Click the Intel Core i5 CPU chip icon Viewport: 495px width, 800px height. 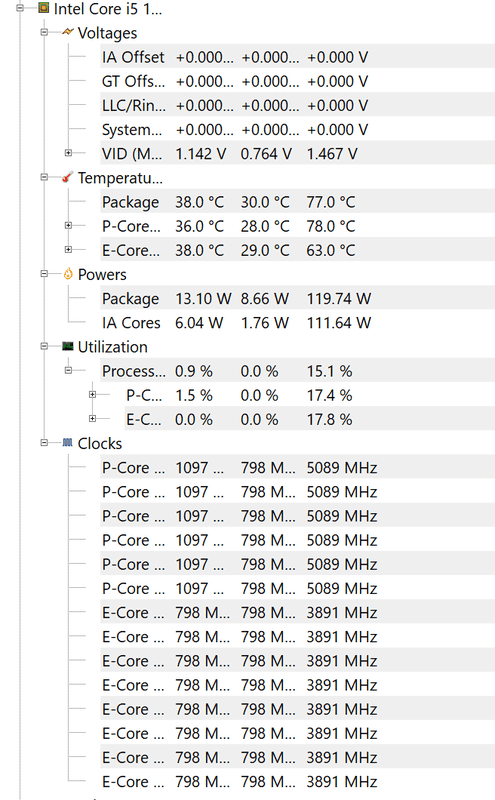44,8
